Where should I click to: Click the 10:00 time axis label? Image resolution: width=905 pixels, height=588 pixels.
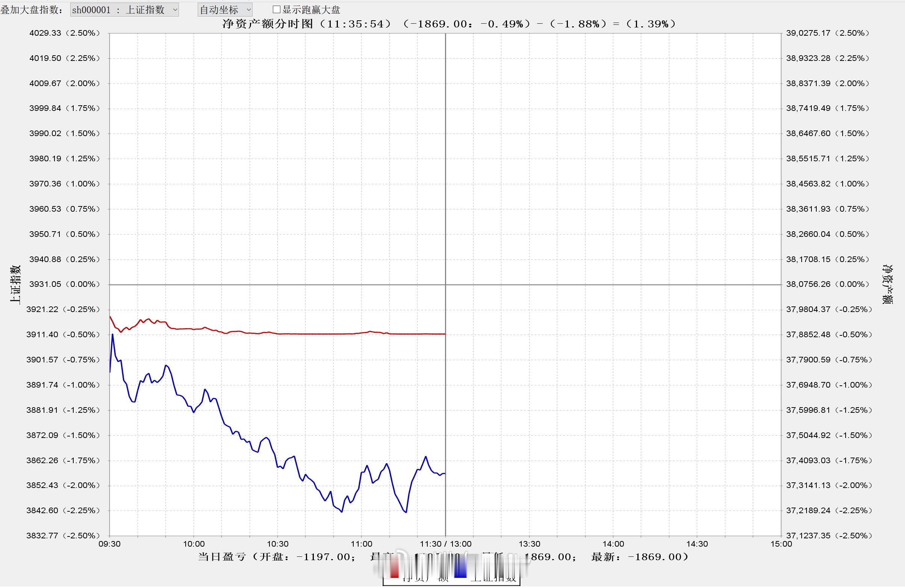pyautogui.click(x=194, y=544)
